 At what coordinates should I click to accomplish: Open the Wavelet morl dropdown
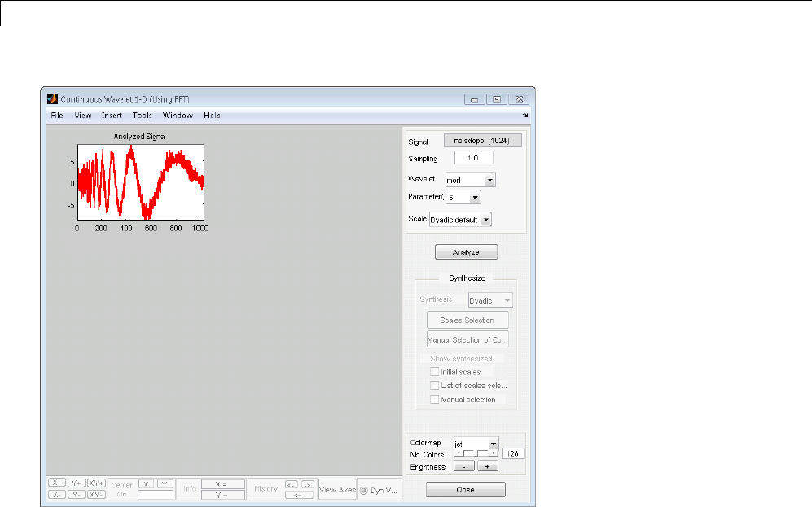point(471,180)
